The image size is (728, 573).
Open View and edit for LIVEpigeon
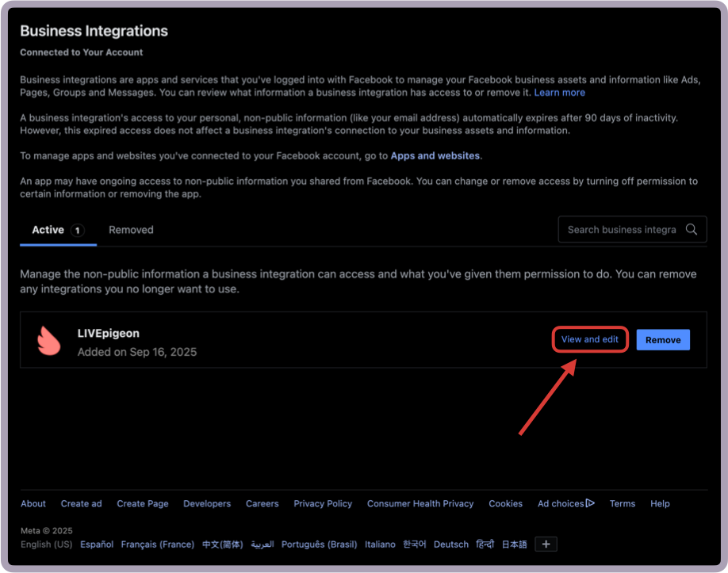pyautogui.click(x=590, y=339)
